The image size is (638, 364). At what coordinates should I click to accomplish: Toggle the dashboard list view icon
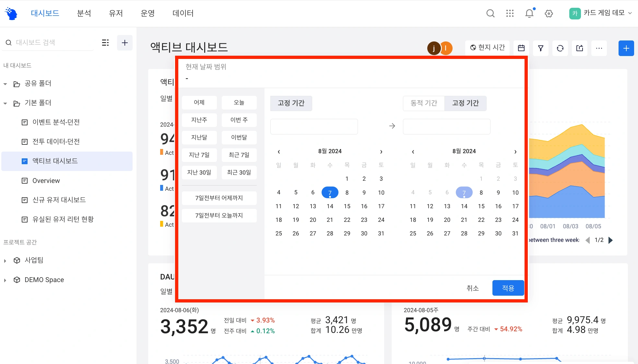105,43
